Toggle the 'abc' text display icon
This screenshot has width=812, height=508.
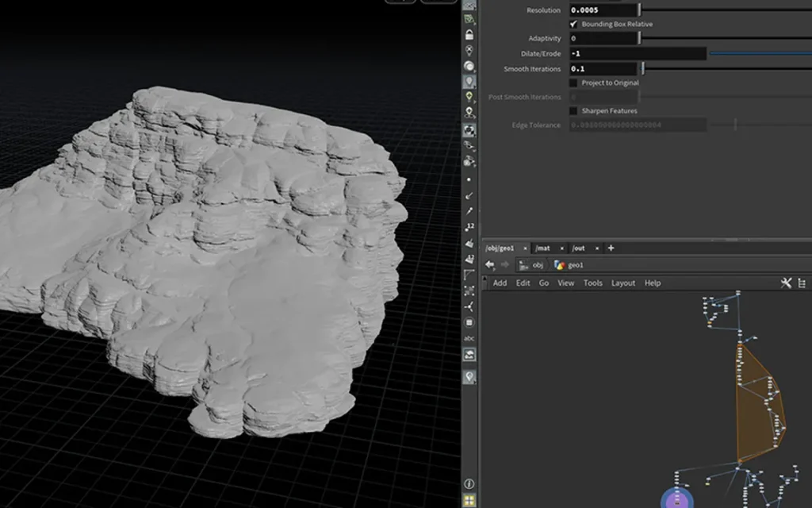(x=469, y=338)
